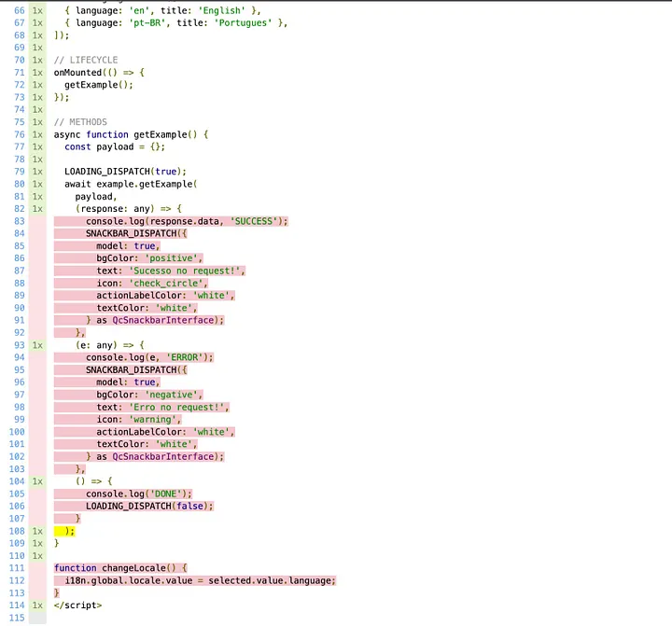672x626 pixels.
Task: Click the 1x hit count on line 104
Action: 37,481
